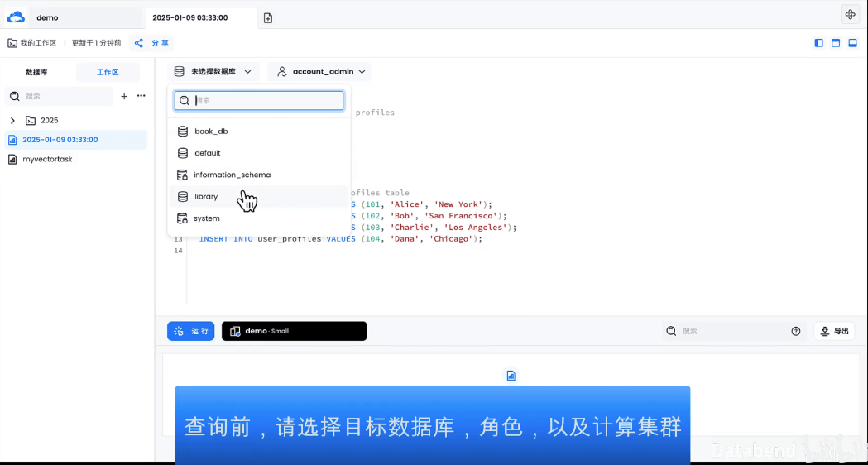Open a new worksheet tab icon
The width and height of the screenshot is (868, 465).
268,17
